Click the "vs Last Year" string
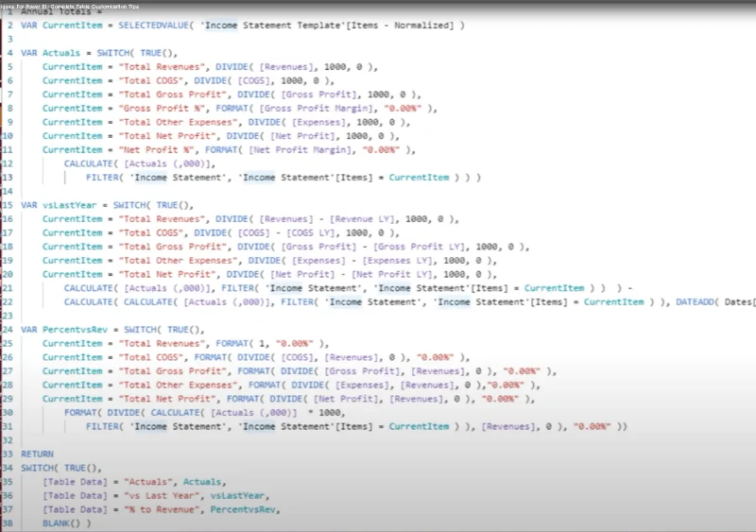 pyautogui.click(x=162, y=495)
